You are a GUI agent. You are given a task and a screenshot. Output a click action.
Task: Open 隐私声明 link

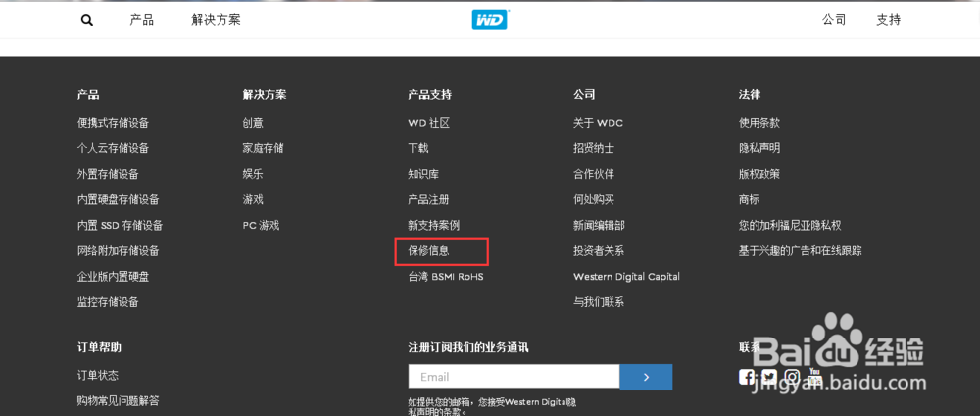click(759, 148)
